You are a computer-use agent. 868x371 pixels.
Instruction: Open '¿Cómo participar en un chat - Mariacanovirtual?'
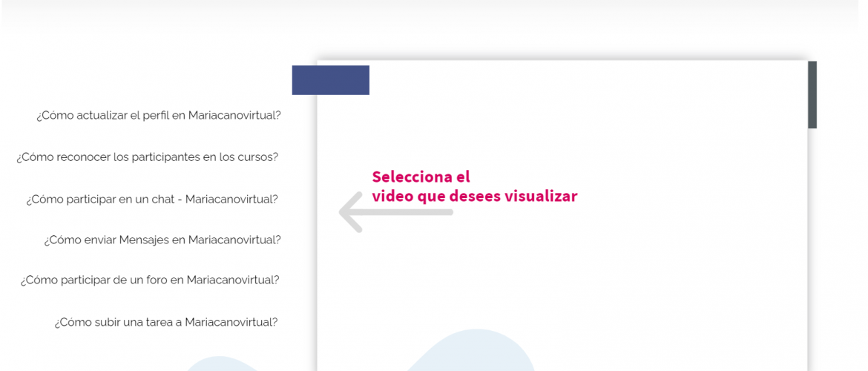152,200
